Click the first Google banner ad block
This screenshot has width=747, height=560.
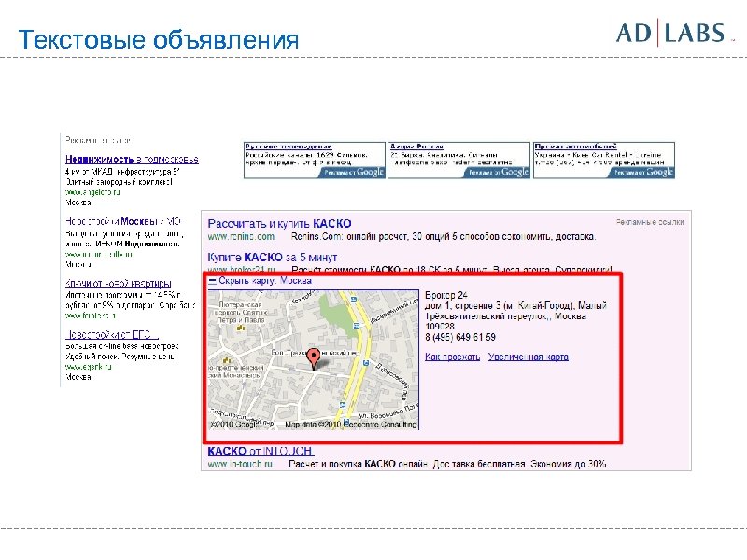coord(315,161)
